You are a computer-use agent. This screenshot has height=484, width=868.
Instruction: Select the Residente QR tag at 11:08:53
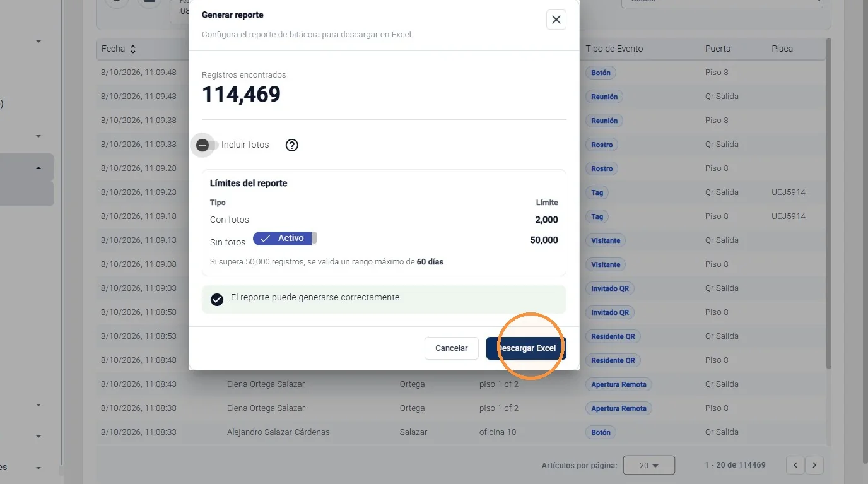pos(613,336)
